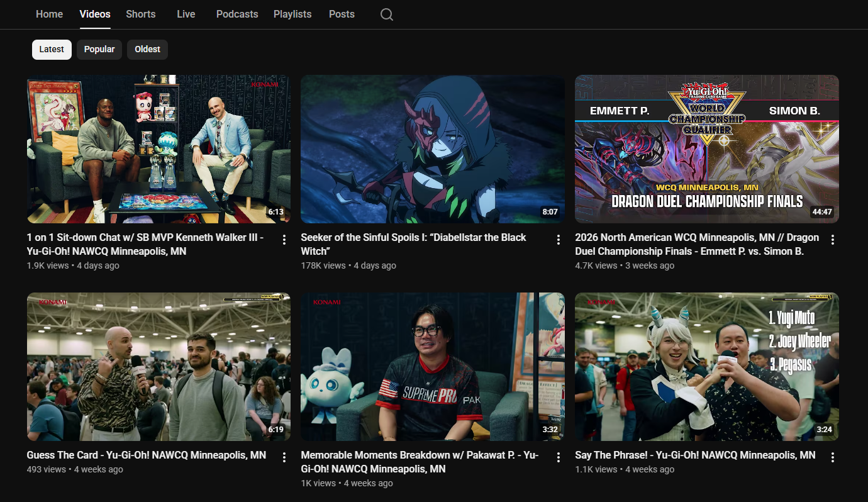Open title link 'Guess The Card - Yu-Gi-Oh! NAWCQ'
Image resolution: width=868 pixels, height=502 pixels.
pos(147,455)
